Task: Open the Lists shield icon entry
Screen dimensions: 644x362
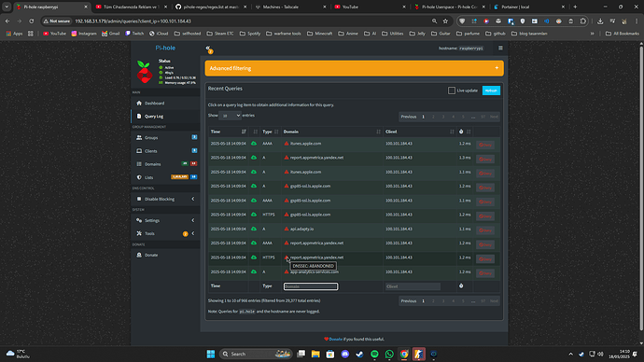Action: 139,177
